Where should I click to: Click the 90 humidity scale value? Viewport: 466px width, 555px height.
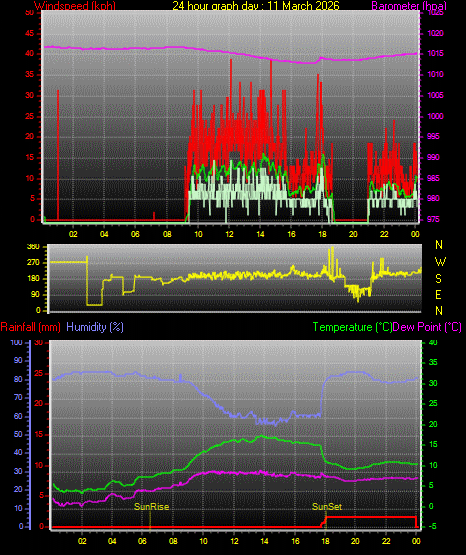pos(18,360)
